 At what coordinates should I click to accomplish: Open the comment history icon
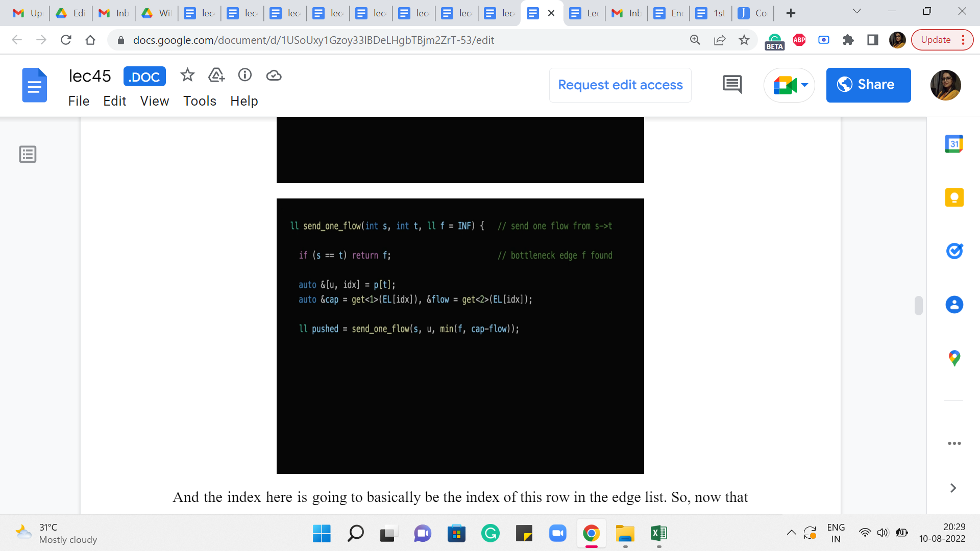click(x=732, y=85)
